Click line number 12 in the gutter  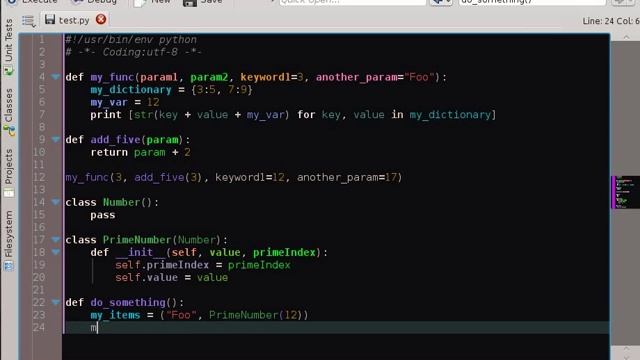39,177
